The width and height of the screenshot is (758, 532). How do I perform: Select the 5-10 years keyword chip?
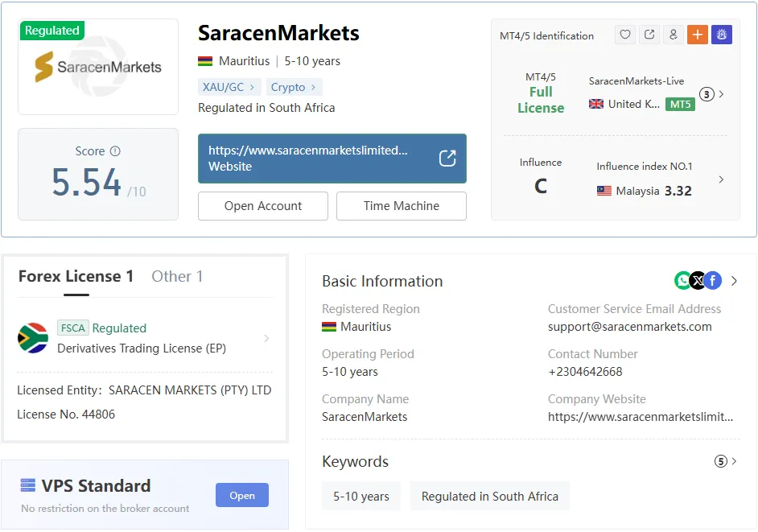(361, 497)
